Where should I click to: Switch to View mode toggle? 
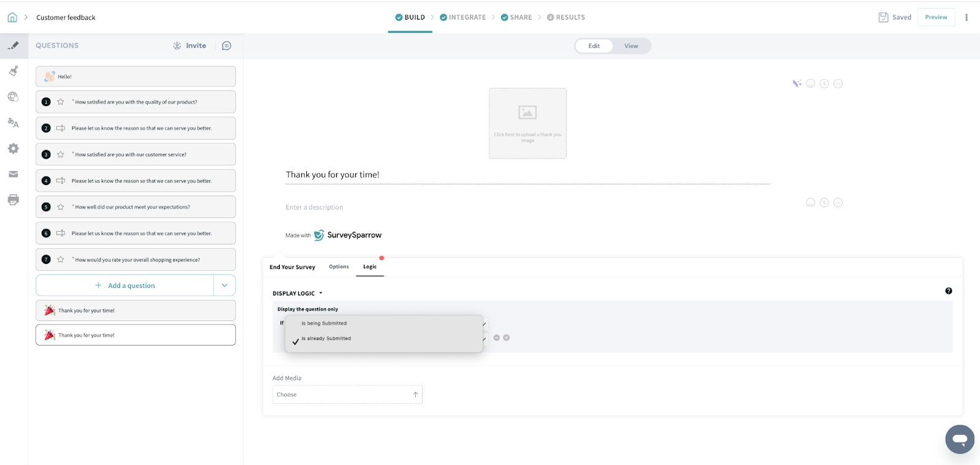tap(631, 46)
